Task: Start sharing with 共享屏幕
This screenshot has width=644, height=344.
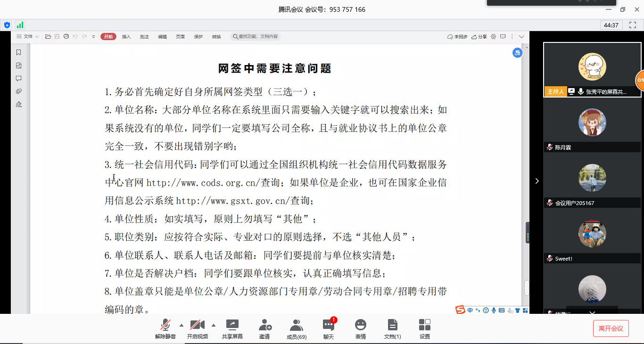Action: [x=232, y=328]
